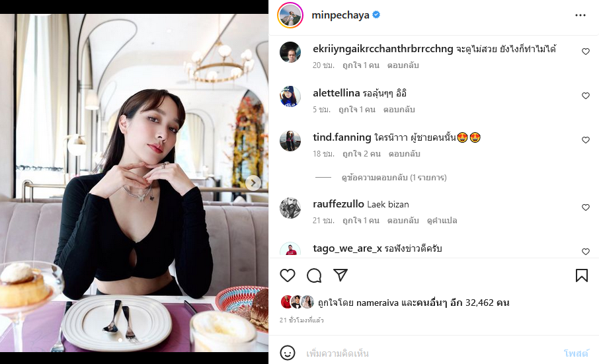Open emoji picker in comment box
The width and height of the screenshot is (599, 364).
(288, 353)
